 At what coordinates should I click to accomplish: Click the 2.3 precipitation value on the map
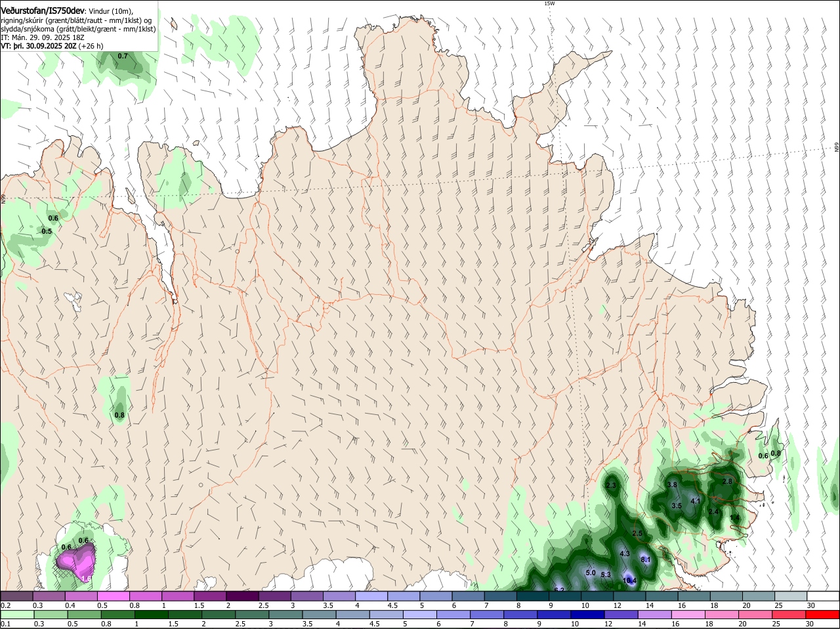(611, 485)
